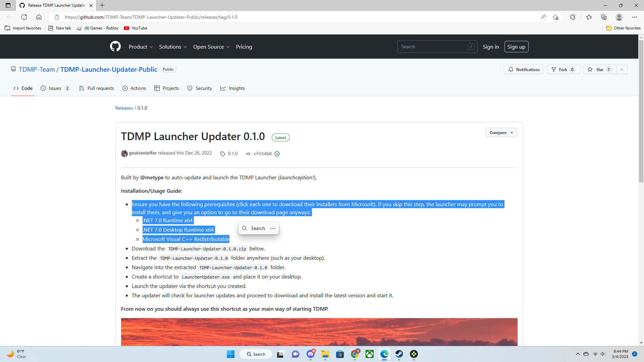The image size is (644, 362).
Task: Open Notifications bell button
Action: click(524, 69)
